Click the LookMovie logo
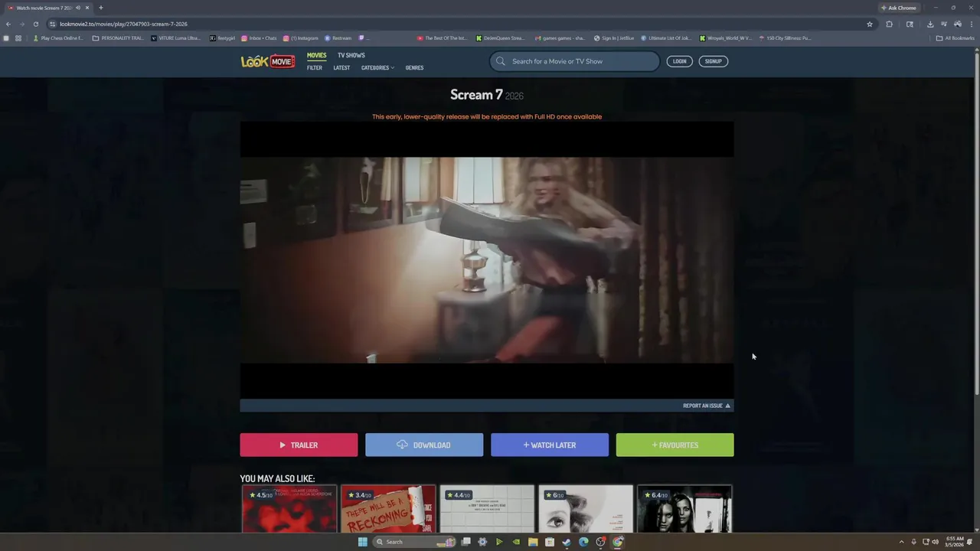980x551 pixels. pyautogui.click(x=268, y=61)
